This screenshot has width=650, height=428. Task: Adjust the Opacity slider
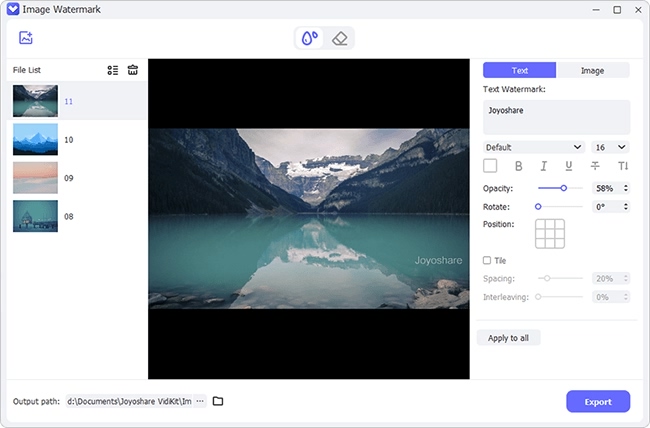560,188
